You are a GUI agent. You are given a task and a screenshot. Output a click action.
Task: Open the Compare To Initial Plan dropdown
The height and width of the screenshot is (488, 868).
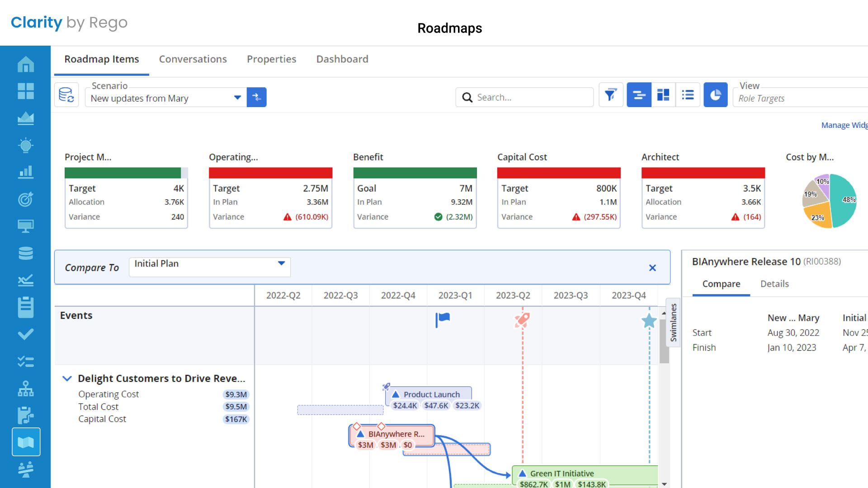click(x=280, y=264)
